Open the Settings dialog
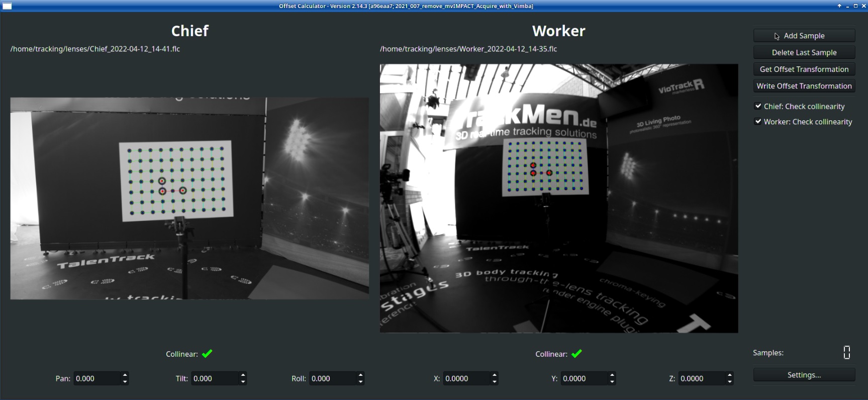The width and height of the screenshot is (868, 400). tap(804, 375)
